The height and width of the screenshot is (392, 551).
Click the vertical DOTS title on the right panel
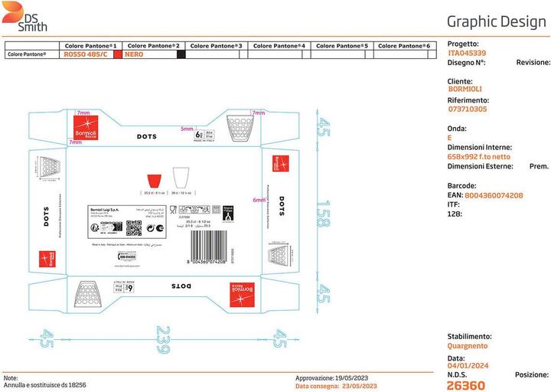[282, 206]
